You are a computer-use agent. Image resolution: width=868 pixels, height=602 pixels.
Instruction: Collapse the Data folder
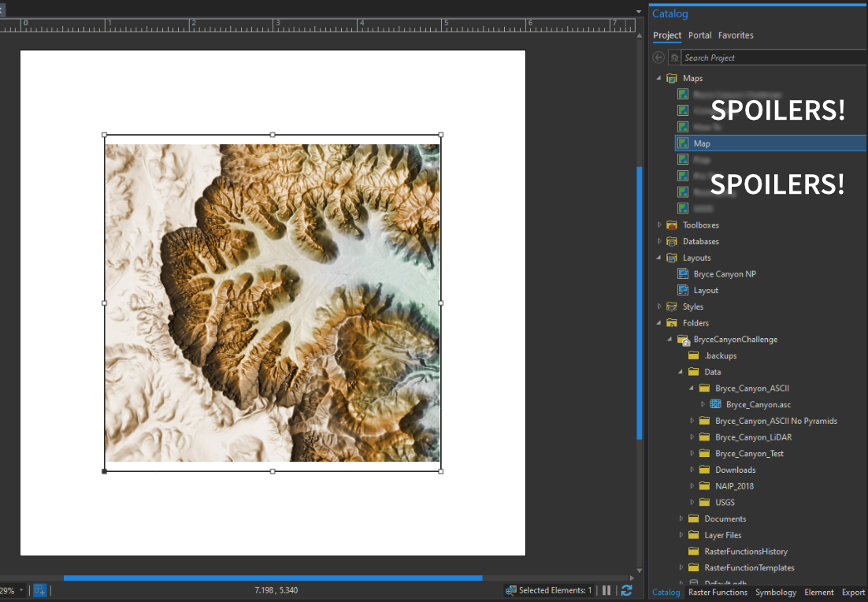point(681,372)
